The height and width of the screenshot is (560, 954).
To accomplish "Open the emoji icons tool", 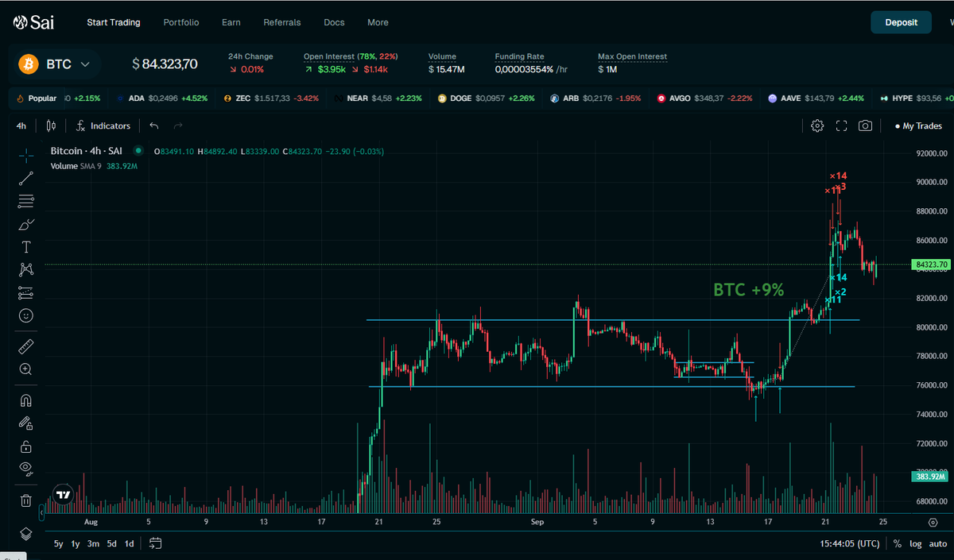I will [26, 315].
